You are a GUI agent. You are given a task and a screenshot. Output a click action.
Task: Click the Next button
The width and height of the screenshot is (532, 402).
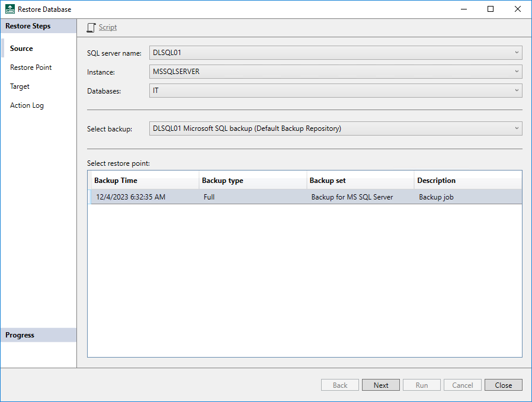coord(380,385)
